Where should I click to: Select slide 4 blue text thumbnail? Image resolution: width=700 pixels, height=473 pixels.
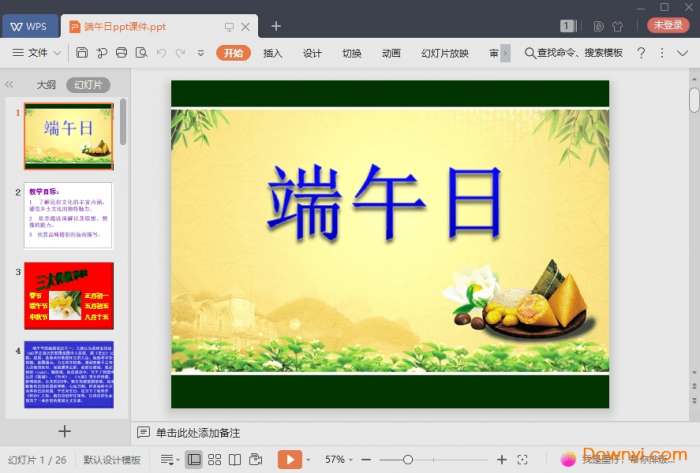69,374
